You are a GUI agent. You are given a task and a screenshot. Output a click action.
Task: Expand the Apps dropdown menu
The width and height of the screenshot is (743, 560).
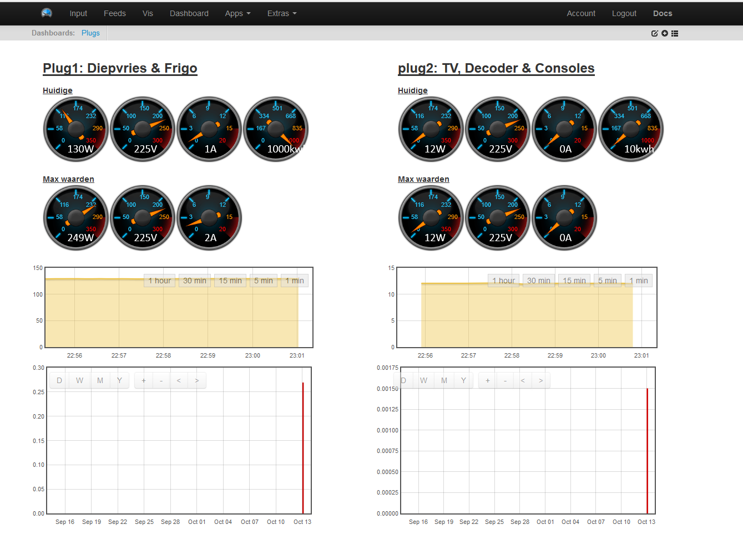(x=237, y=13)
